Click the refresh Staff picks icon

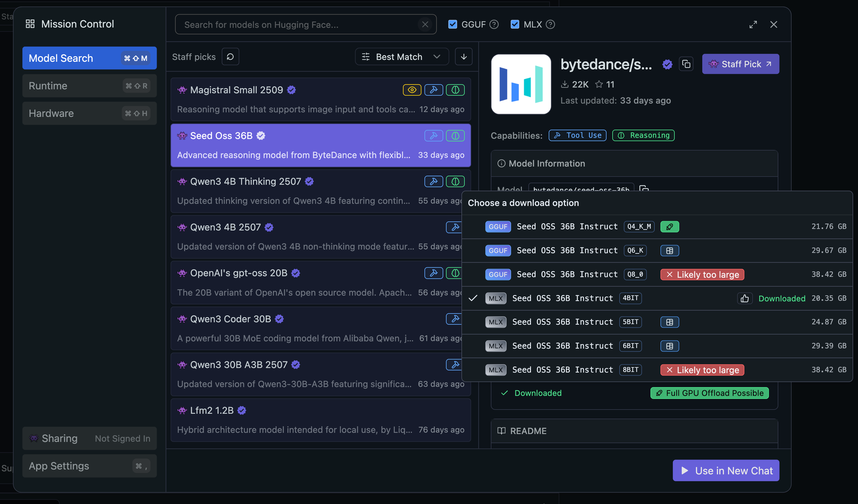(x=230, y=57)
